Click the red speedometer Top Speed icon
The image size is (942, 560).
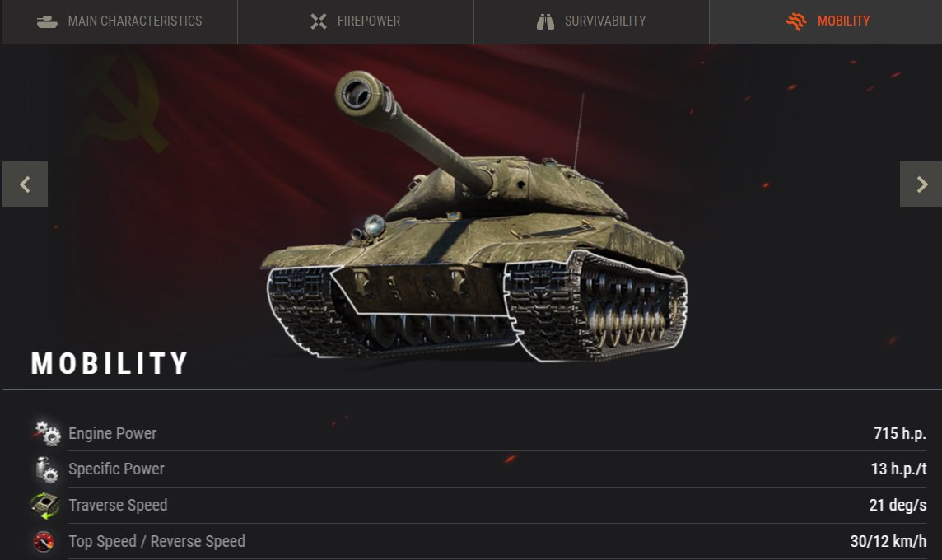(x=44, y=541)
